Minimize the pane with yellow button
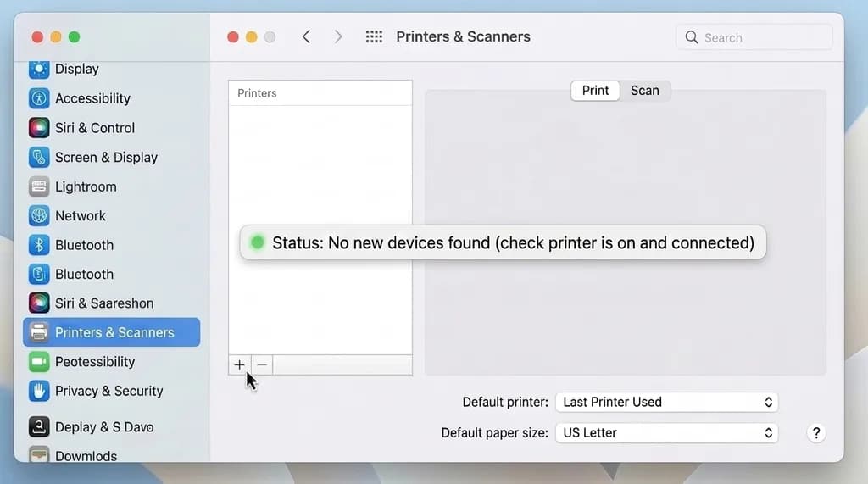The width and height of the screenshot is (868, 484). [251, 37]
